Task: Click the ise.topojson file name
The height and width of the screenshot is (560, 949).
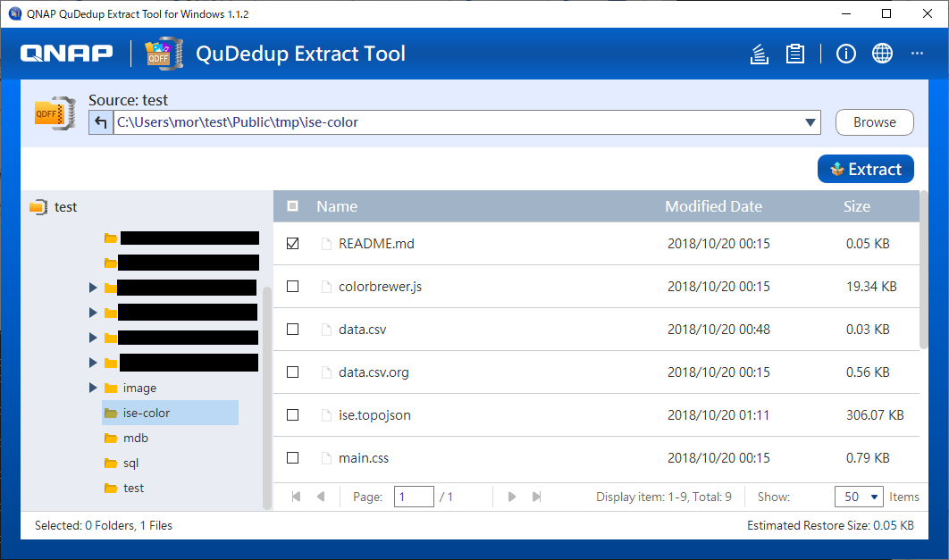Action: pyautogui.click(x=374, y=415)
